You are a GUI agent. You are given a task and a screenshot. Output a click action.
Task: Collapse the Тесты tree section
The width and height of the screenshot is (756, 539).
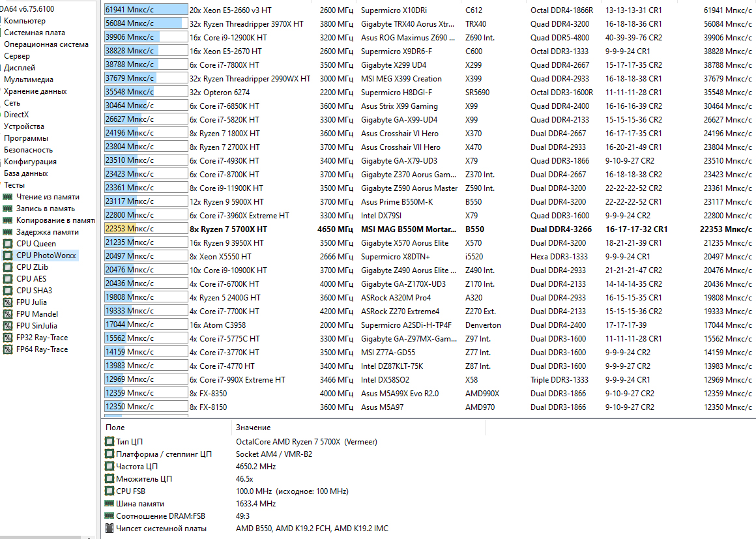(x=14, y=184)
